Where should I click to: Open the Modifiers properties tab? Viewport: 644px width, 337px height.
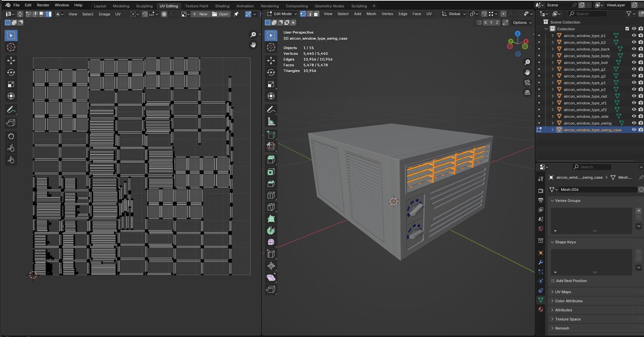541,262
